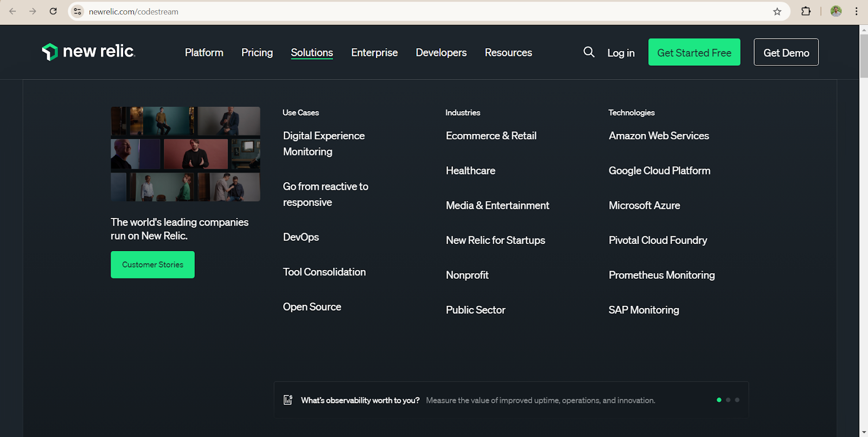Click the "Industries" column heading
This screenshot has height=437, width=868.
point(463,113)
